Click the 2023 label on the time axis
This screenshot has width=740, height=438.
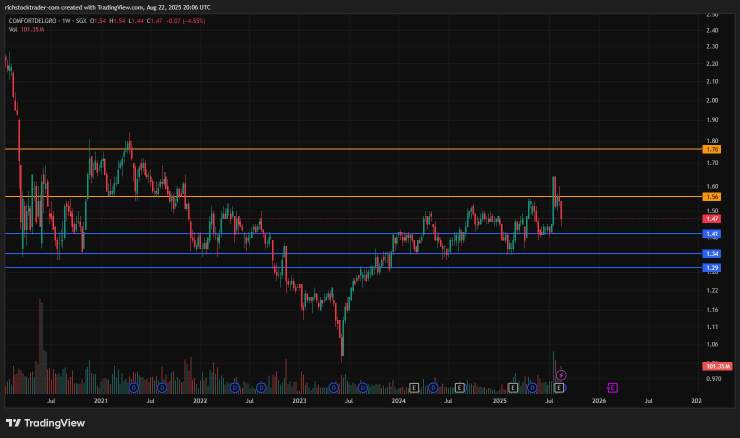[299, 401]
